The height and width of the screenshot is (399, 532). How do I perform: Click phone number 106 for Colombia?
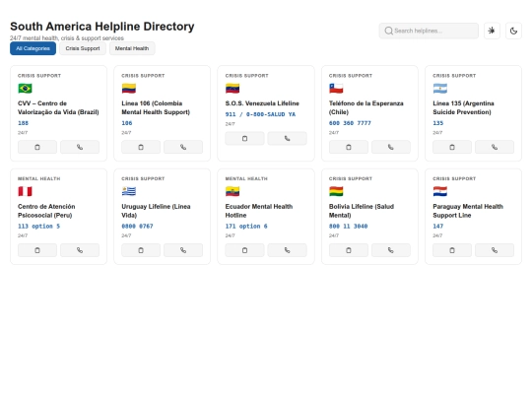tap(127, 123)
